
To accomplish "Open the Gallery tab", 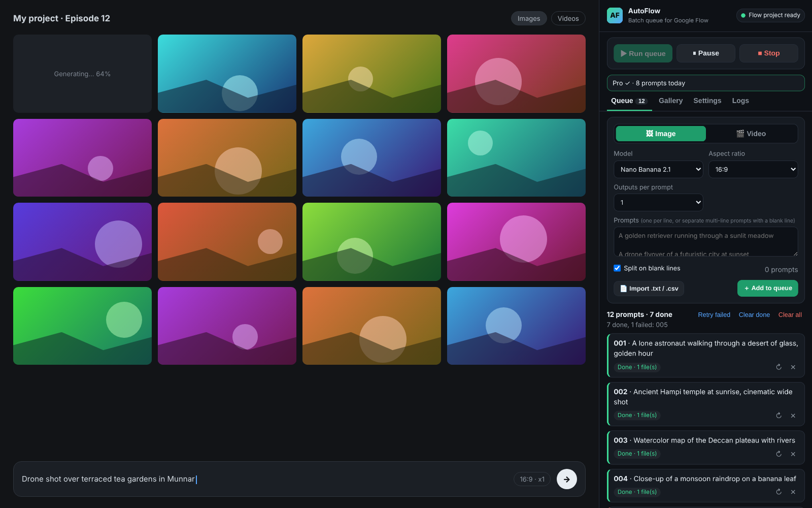I will coord(670,101).
